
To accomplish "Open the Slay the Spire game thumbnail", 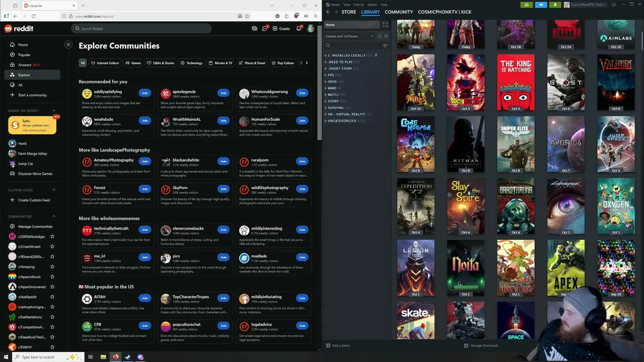I will tap(466, 206).
